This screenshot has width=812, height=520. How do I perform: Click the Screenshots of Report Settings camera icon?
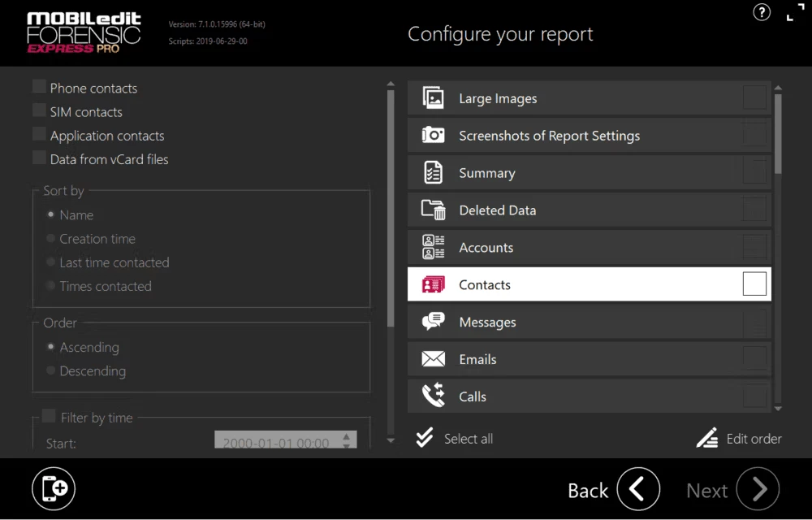(433, 136)
